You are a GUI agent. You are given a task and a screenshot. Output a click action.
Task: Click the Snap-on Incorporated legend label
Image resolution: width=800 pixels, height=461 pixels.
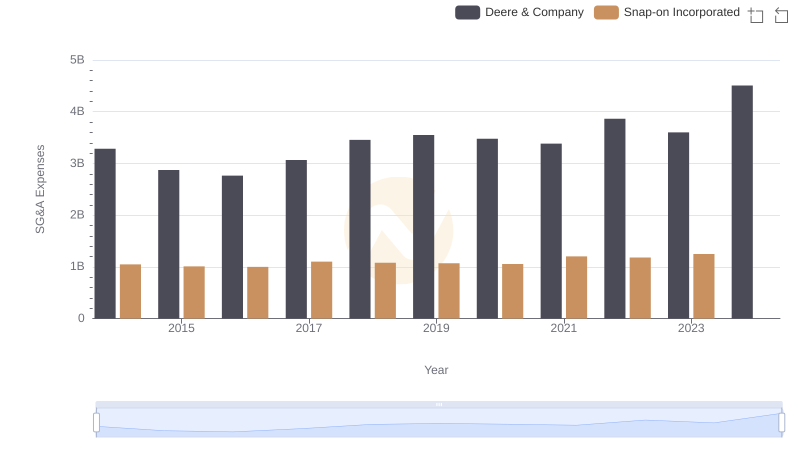[682, 12]
